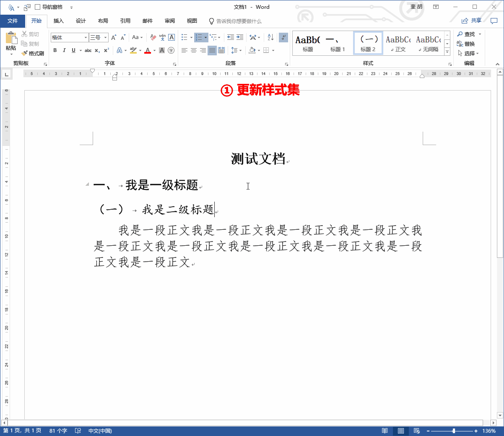The height and width of the screenshot is (436, 504).
Task: Click the decrease indent icon
Action: click(x=231, y=37)
